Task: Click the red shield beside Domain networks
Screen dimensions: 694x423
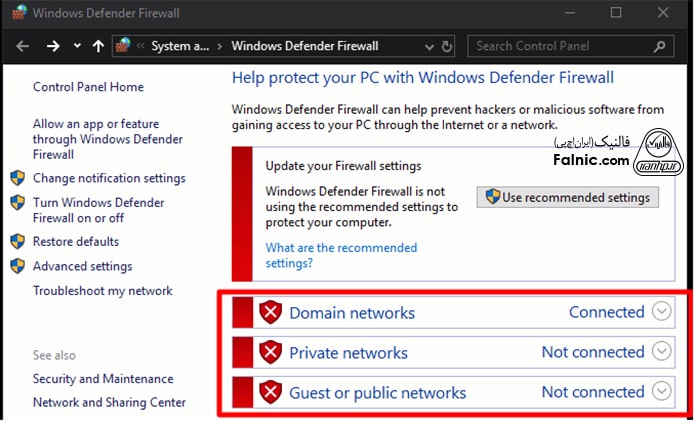Action: click(270, 313)
